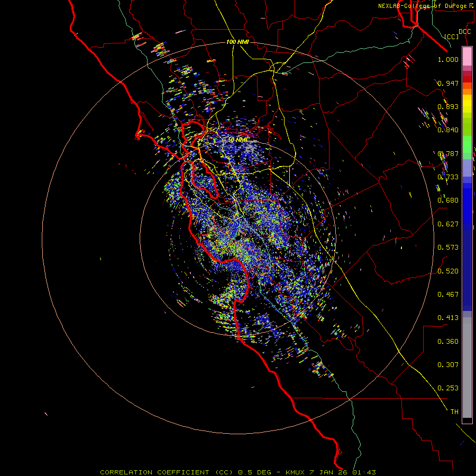Click the KMUX radar station identifier

point(295,472)
